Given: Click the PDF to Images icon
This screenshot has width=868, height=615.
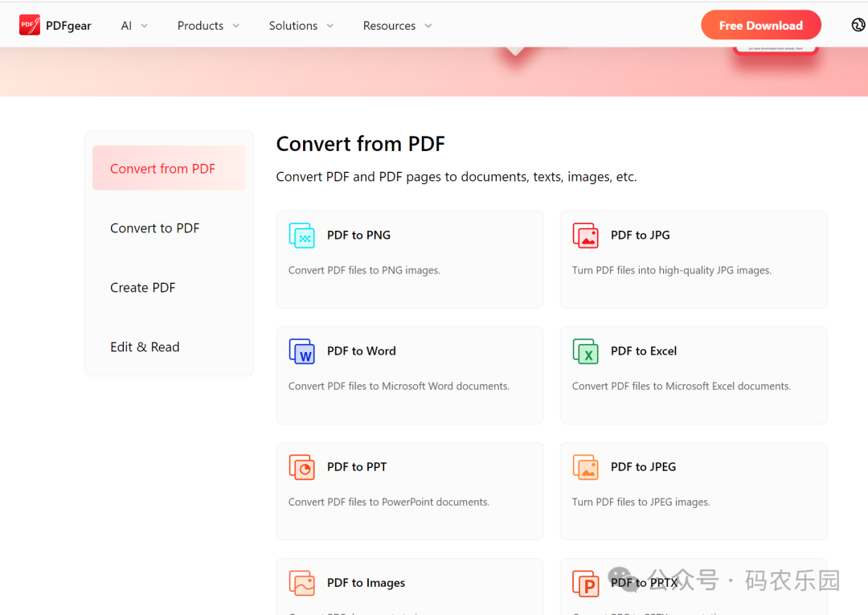Looking at the screenshot, I should pos(301,582).
